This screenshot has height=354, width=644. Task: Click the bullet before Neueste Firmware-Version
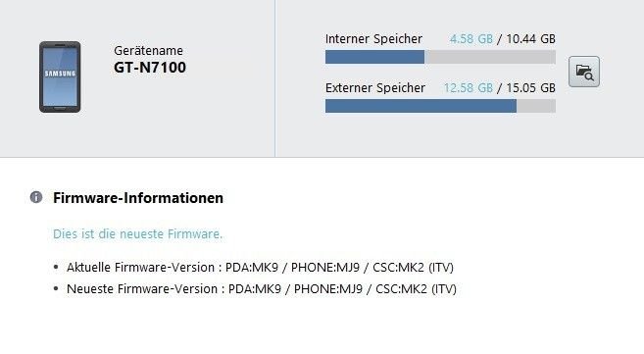(x=56, y=288)
